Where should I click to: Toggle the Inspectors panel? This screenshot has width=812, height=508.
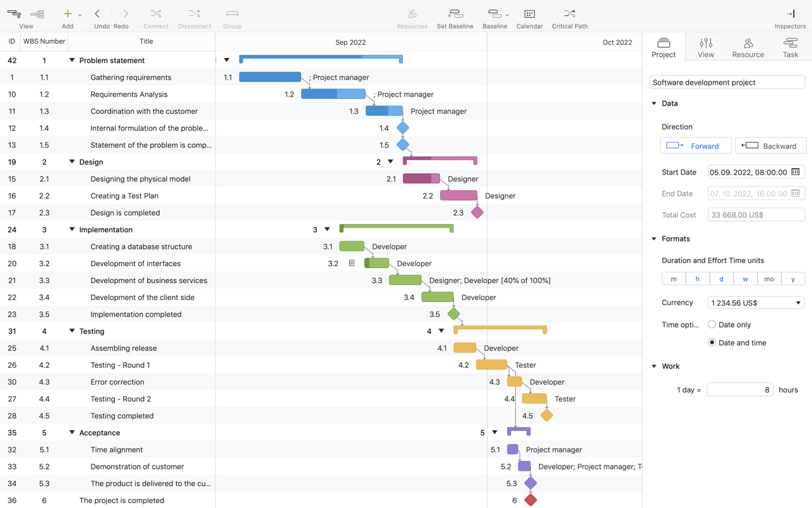(x=790, y=14)
